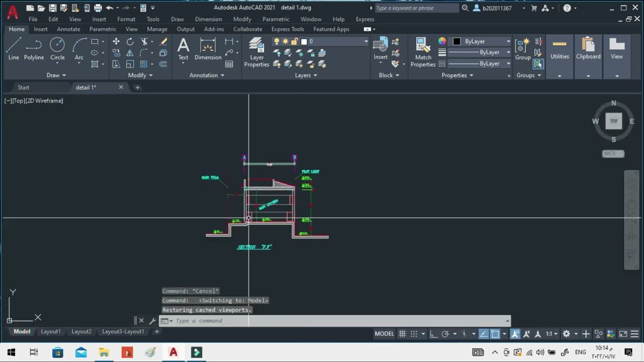Click the Insert block icon
Image resolution: width=644 pixels, height=362 pixels.
pos(380,49)
